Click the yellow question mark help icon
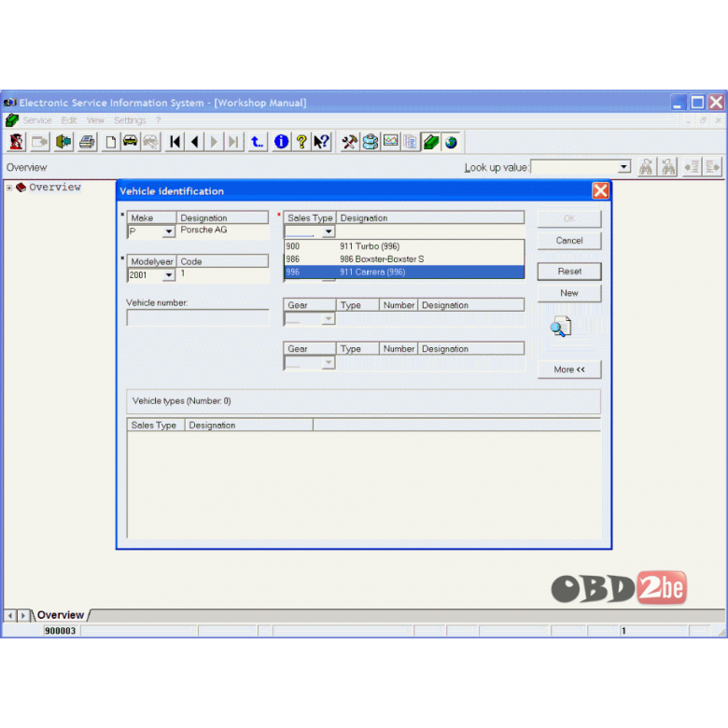Viewport: 728px width, 728px height. [x=301, y=142]
